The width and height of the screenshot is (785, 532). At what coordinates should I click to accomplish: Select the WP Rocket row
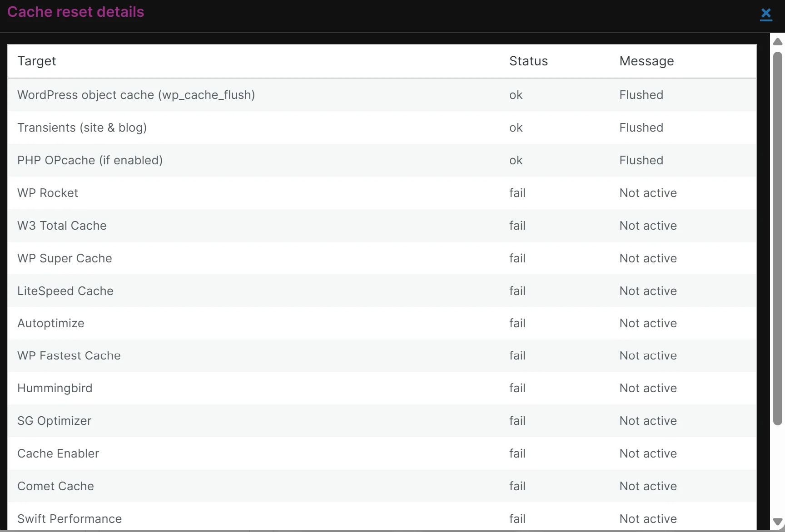[48, 193]
